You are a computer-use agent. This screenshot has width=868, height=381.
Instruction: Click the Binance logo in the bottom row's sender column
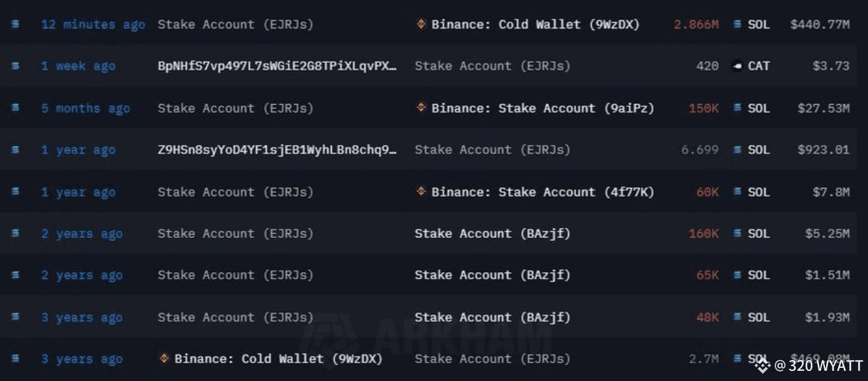[164, 358]
